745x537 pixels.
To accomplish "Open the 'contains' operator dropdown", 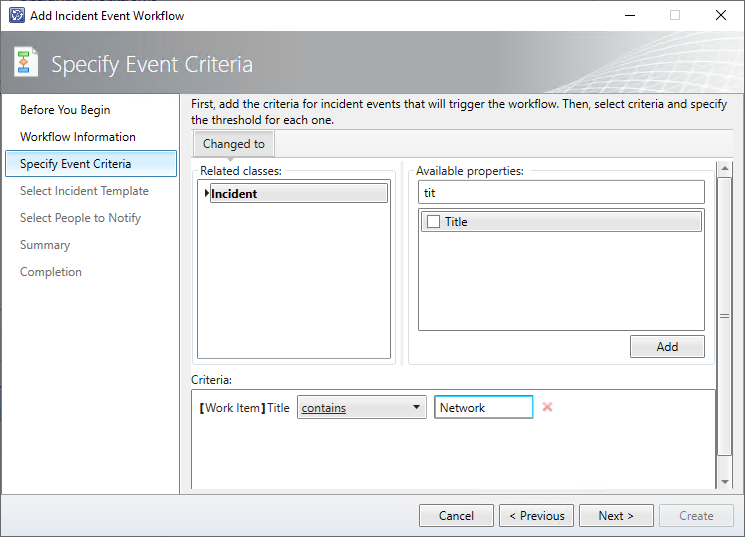I will click(x=361, y=407).
